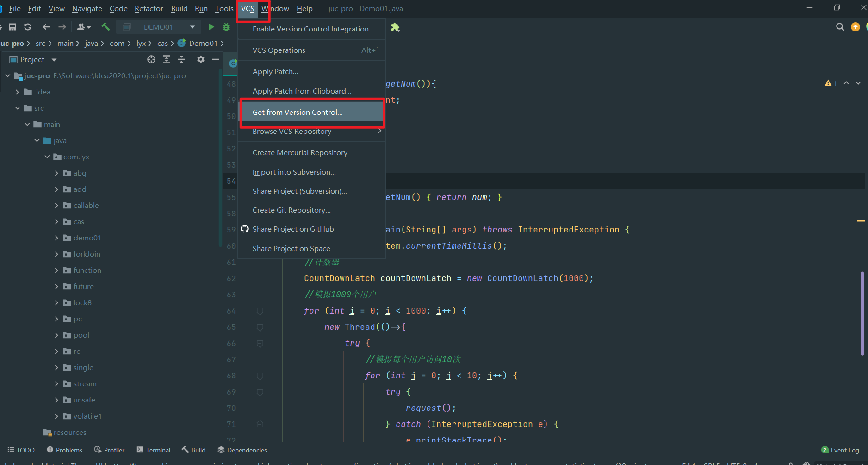This screenshot has width=868, height=465.
Task: Click the cas breadcrumb segment
Action: point(162,43)
